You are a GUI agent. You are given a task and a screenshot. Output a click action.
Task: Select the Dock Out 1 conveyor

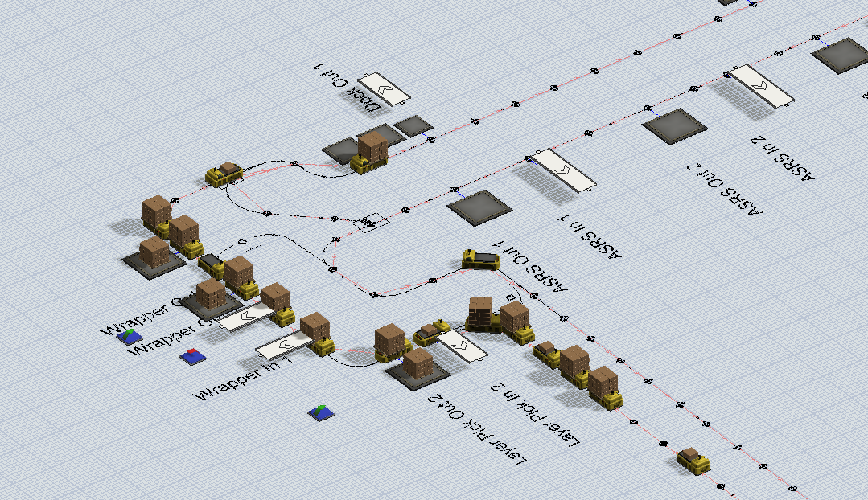(384, 88)
